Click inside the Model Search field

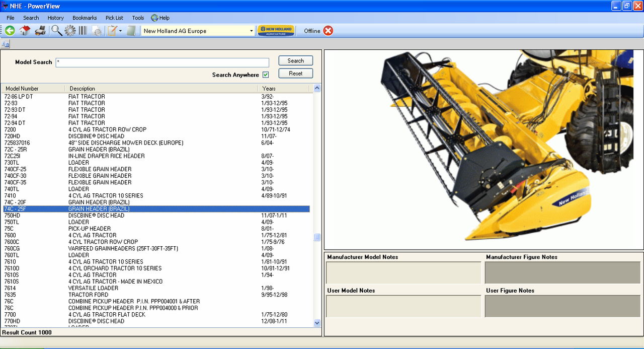162,62
